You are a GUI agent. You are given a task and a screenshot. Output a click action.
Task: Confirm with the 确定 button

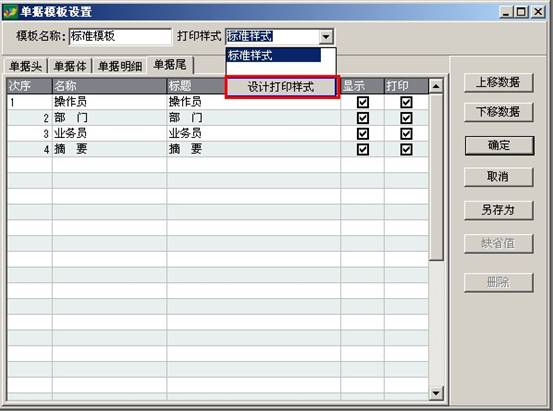pyautogui.click(x=499, y=145)
